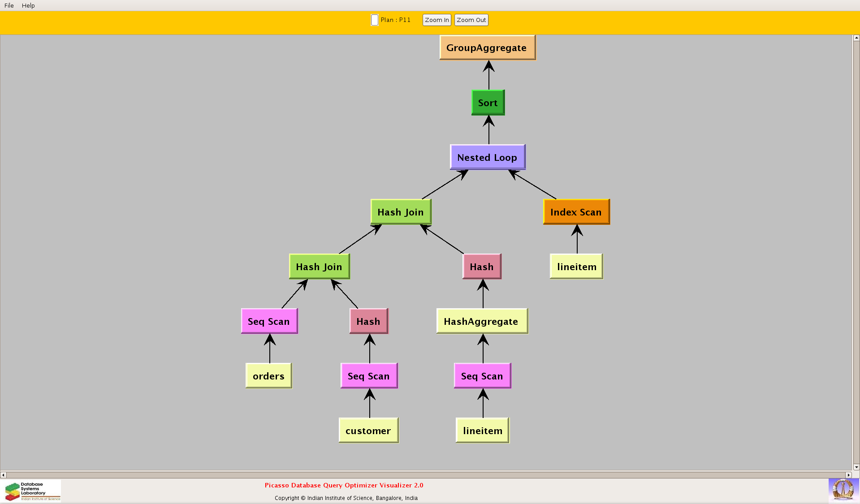Viewport: 860px width, 504px height.
Task: Click the Nested Loop node
Action: 487,157
